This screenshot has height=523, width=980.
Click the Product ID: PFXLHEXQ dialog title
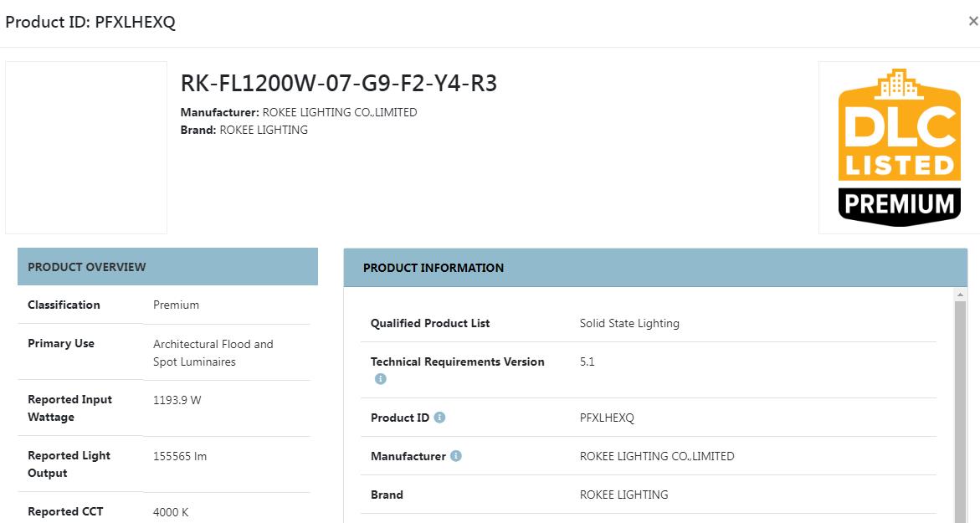tap(90, 22)
